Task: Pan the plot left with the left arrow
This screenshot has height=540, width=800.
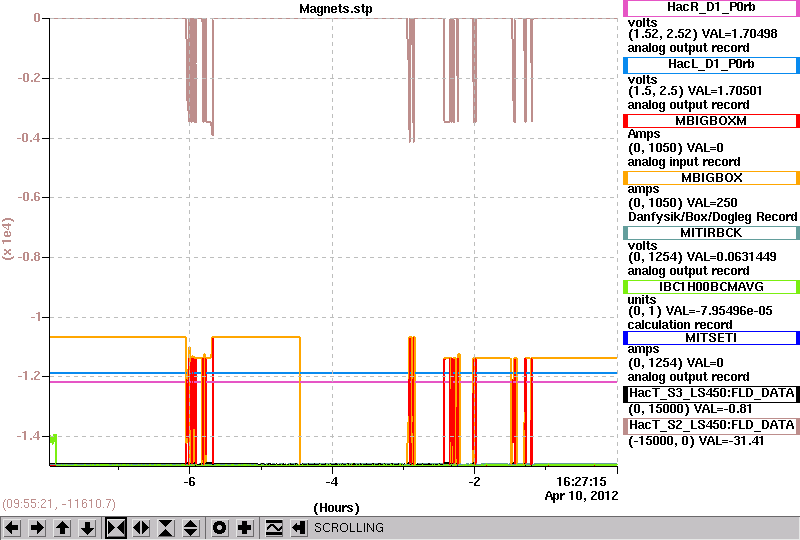Action: (x=12, y=528)
